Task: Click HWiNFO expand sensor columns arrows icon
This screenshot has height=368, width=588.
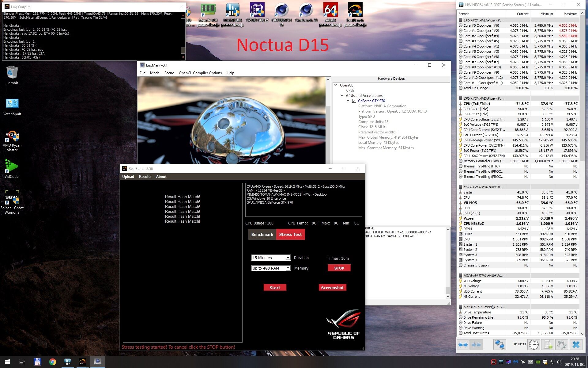Action: click(463, 345)
